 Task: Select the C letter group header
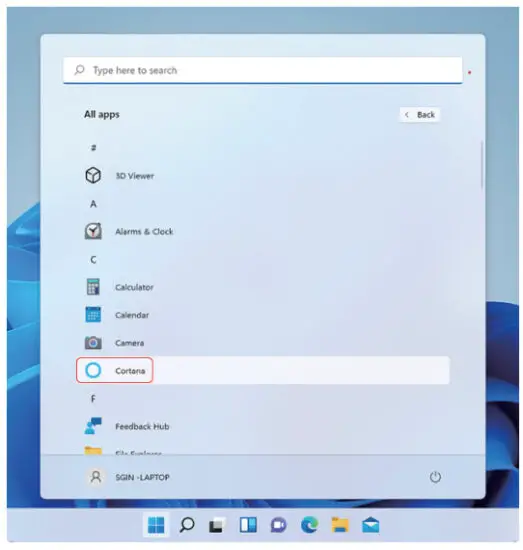(x=93, y=259)
